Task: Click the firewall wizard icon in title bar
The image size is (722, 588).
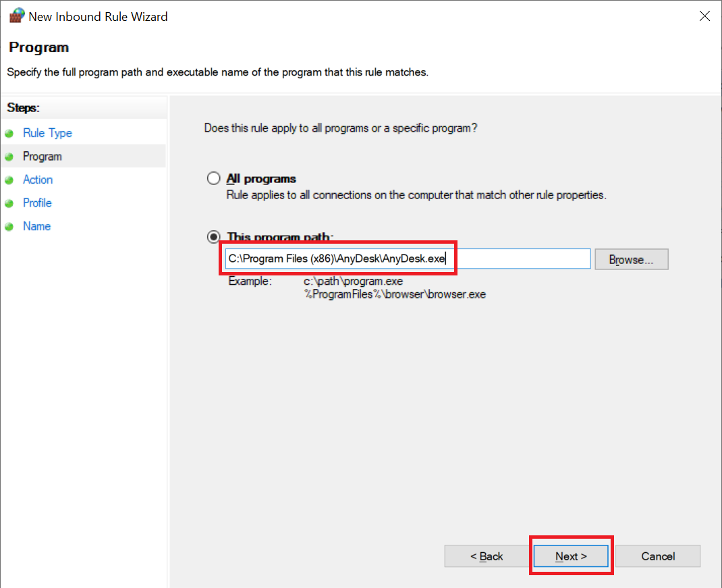Action: click(16, 16)
